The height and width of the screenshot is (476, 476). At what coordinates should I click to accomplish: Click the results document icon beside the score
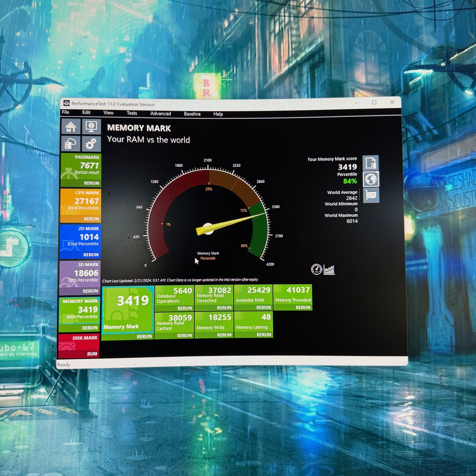(370, 163)
